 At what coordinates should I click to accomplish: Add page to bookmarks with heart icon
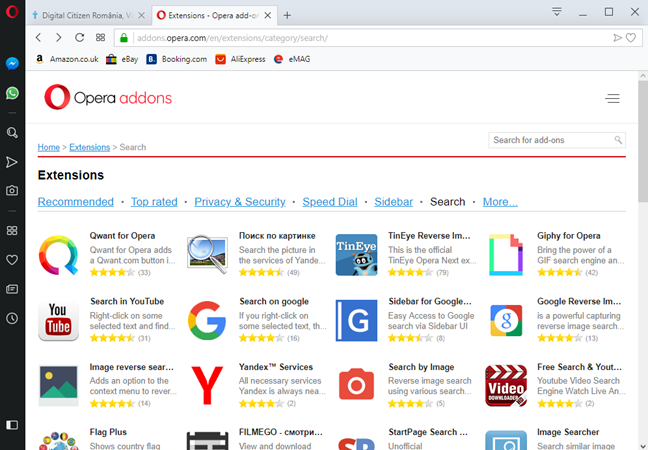[631, 38]
